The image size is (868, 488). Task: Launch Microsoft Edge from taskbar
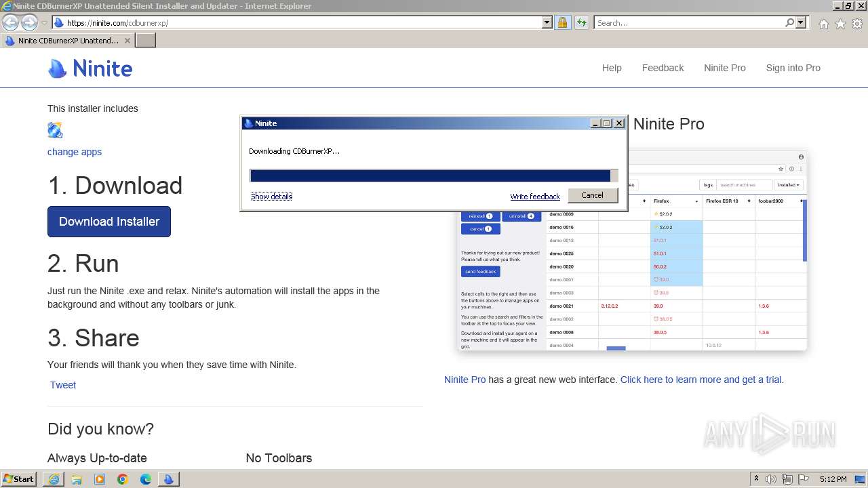tap(146, 479)
